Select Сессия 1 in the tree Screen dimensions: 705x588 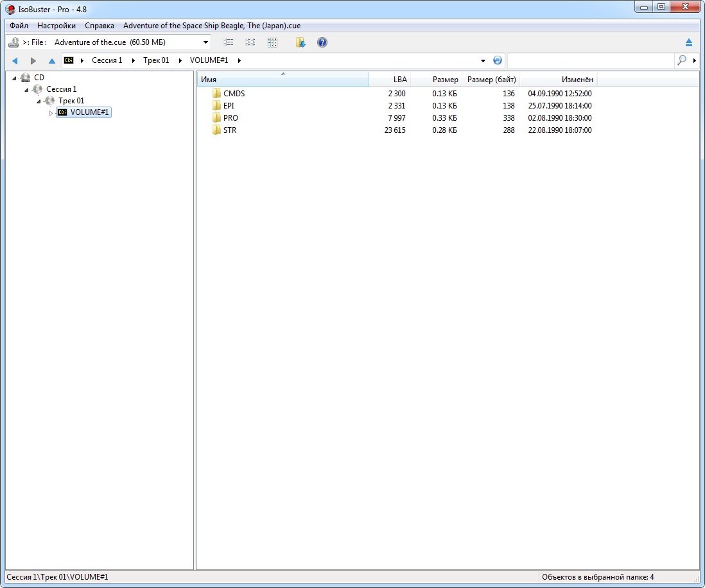61,89
